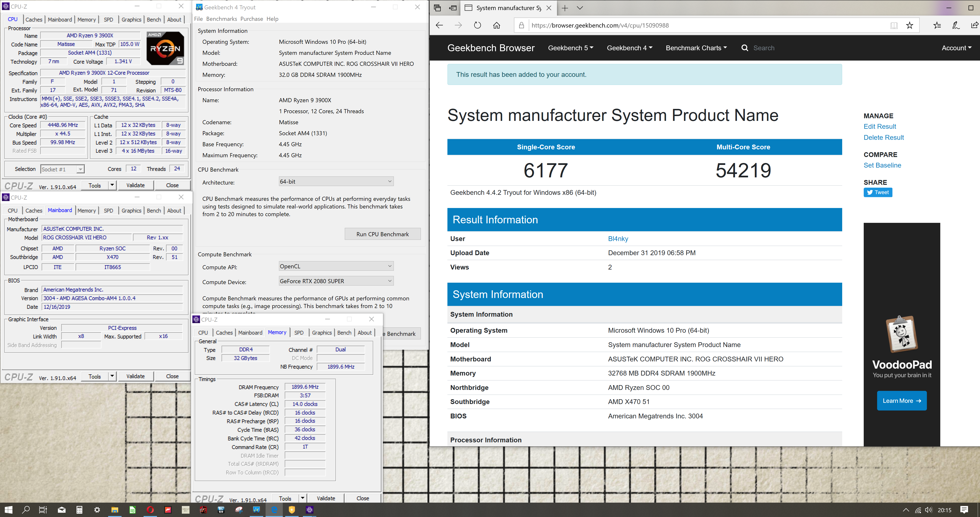Click the Edit Result link
Image resolution: width=980 pixels, height=517 pixels.
click(x=880, y=126)
